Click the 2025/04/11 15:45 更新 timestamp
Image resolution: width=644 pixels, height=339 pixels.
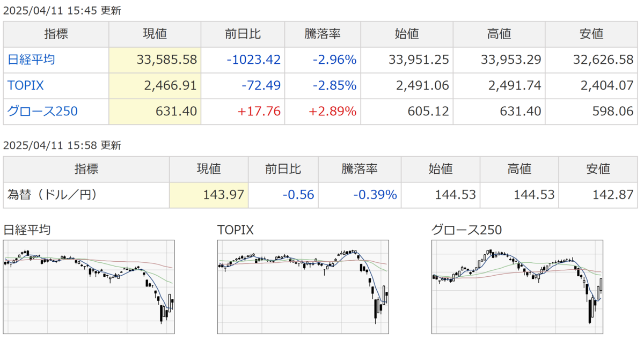click(x=62, y=11)
